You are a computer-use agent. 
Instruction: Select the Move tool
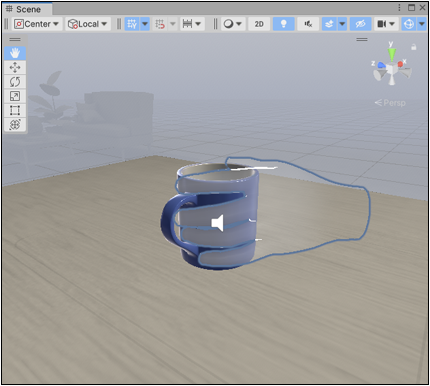pyautogui.click(x=15, y=68)
